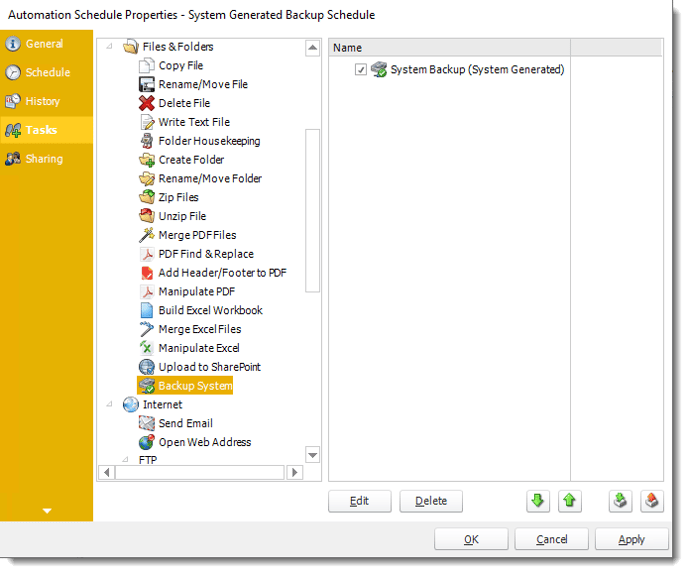
Task: Select the Create Folder icon
Action: tap(147, 160)
